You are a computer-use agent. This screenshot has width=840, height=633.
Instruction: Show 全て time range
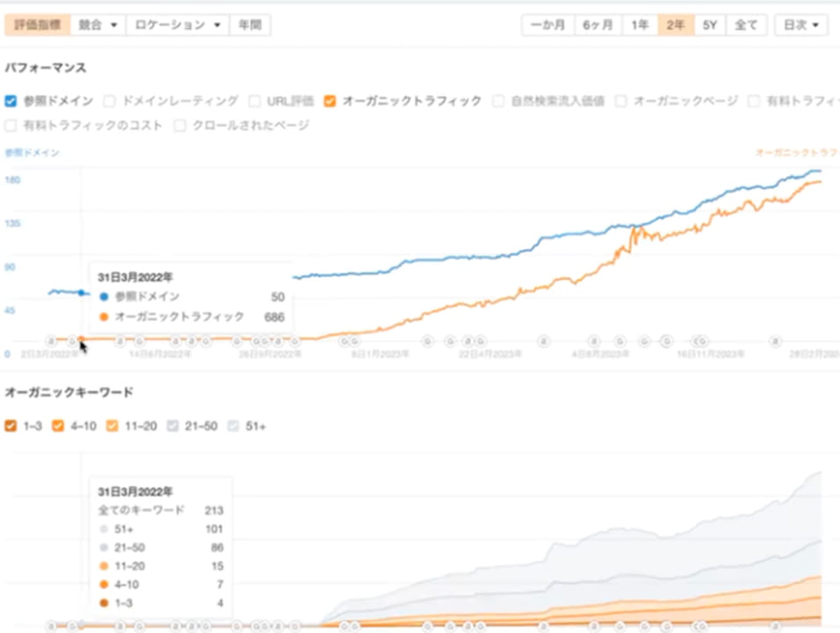click(x=746, y=25)
